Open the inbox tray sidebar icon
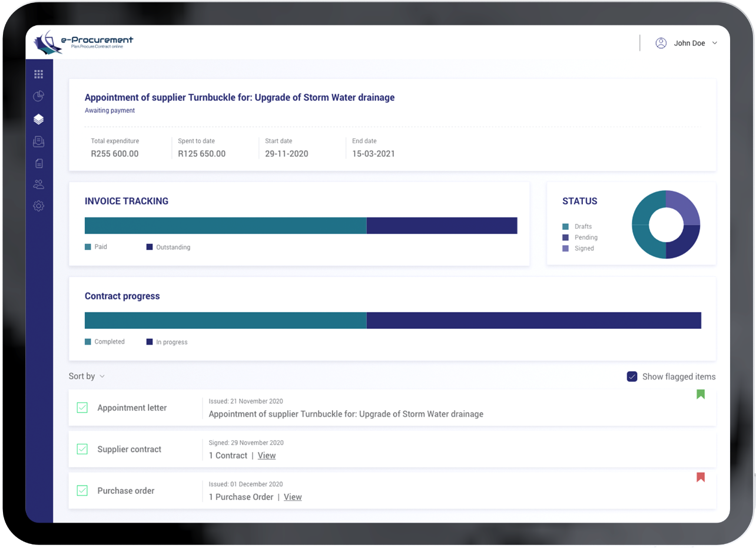Image resolution: width=756 pixels, height=548 pixels. [x=38, y=141]
